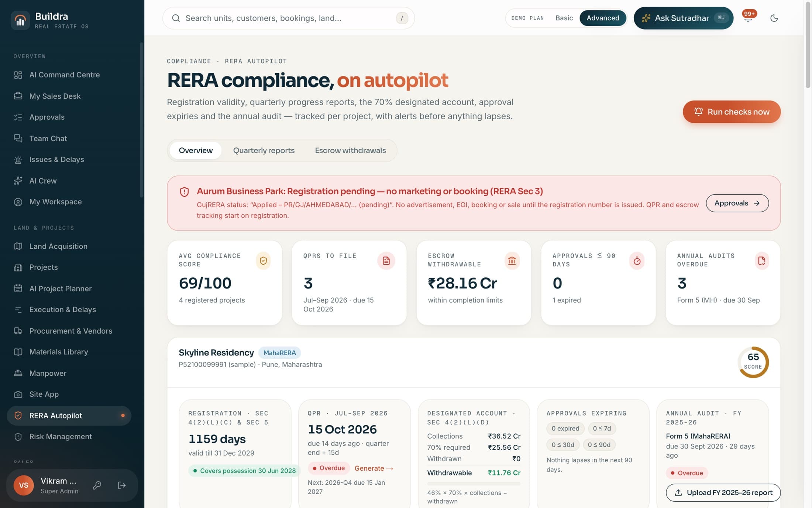Click the Approvals ≤ 90 days timer icon

637,261
